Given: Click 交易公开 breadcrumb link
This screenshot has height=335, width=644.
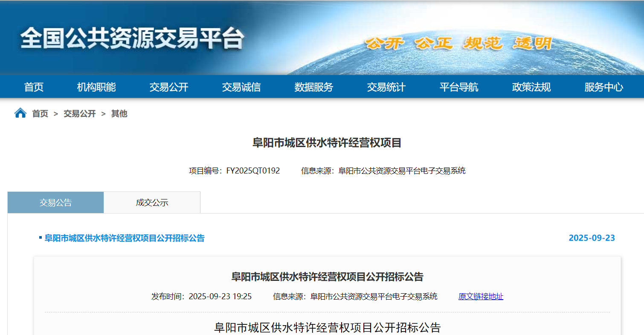Looking at the screenshot, I should (80, 114).
